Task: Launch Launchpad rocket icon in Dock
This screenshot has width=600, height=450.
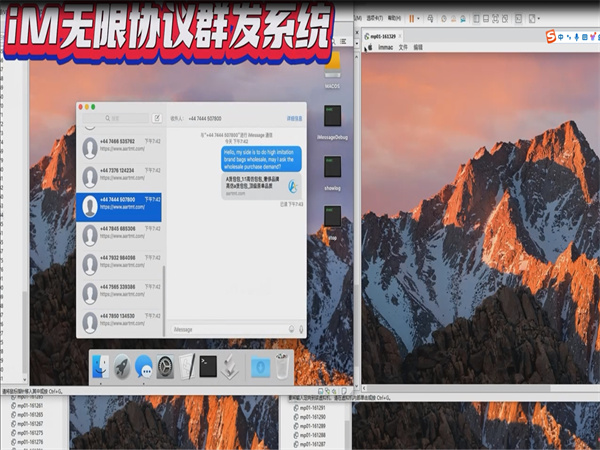Action: [x=122, y=366]
